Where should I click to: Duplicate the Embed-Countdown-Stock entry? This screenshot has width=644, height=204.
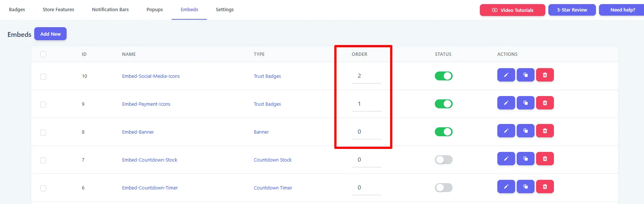[526, 159]
